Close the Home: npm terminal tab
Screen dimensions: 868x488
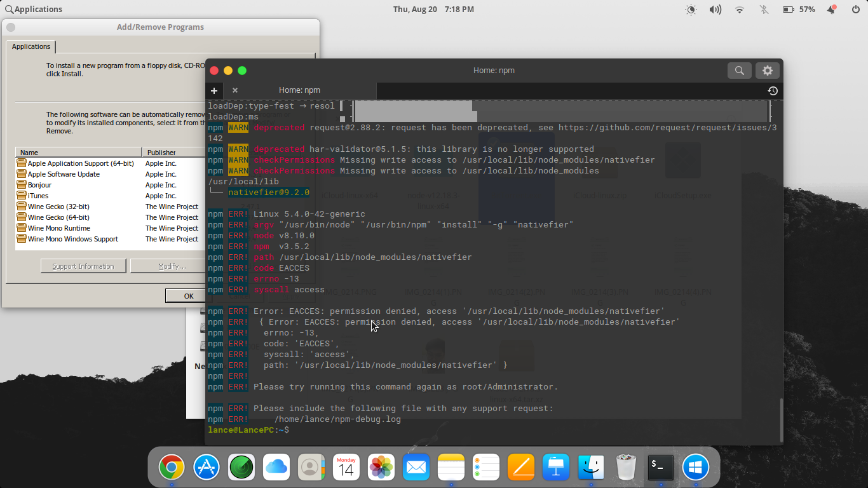[234, 90]
